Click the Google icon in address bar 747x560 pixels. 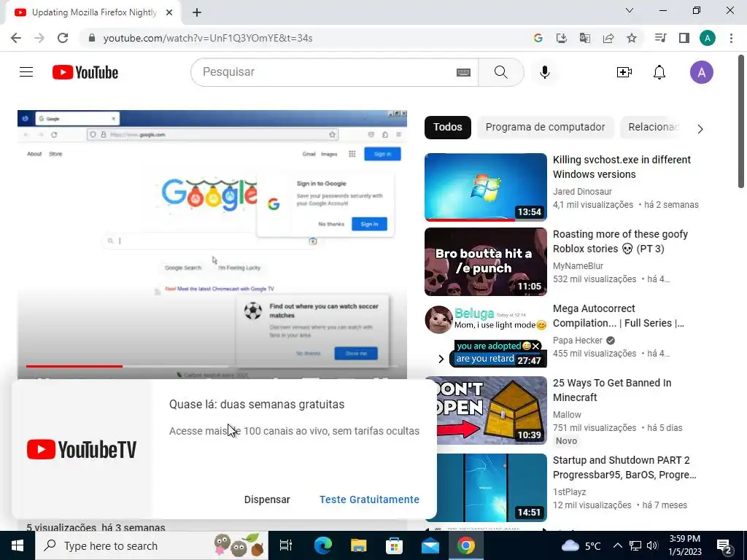pos(538,38)
